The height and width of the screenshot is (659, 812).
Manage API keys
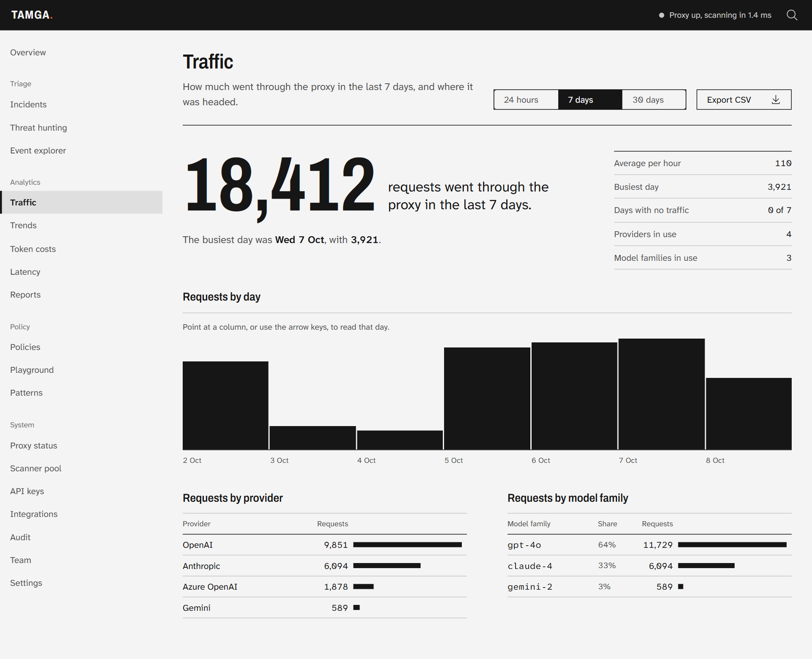[x=81, y=491]
